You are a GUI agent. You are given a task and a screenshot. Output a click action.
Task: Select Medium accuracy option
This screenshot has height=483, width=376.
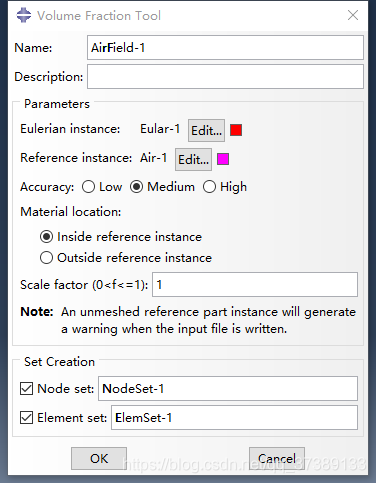click(136, 187)
